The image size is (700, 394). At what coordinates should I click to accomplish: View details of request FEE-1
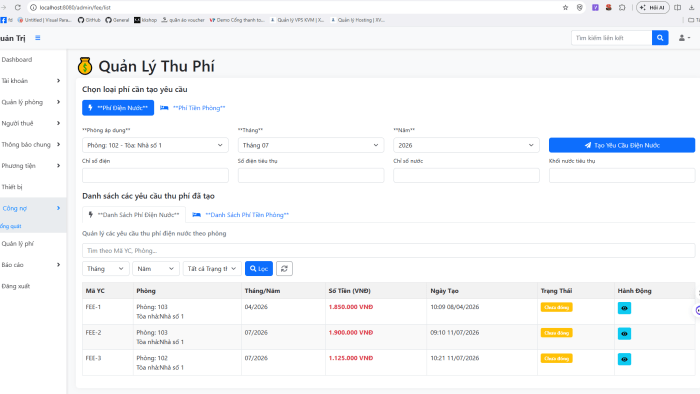(624, 308)
